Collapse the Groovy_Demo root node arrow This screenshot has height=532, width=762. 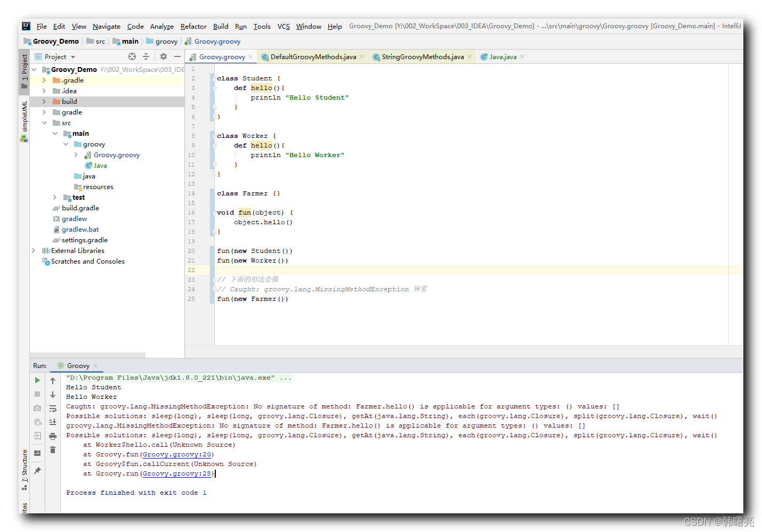point(34,70)
